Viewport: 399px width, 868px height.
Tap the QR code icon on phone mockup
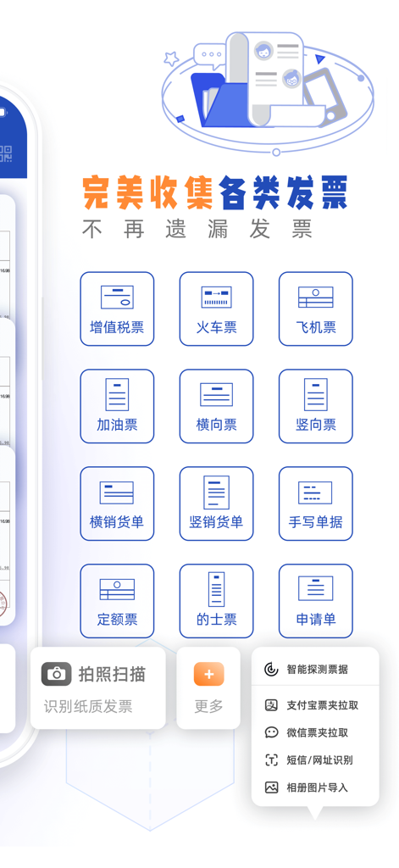(6, 153)
